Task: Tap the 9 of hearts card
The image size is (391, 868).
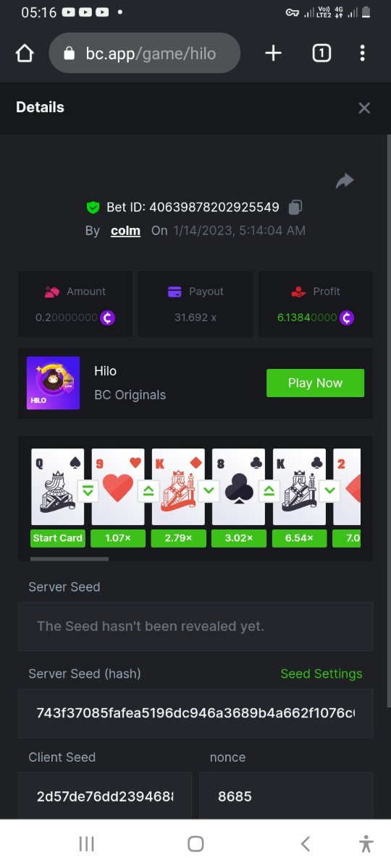Action: [x=118, y=487]
